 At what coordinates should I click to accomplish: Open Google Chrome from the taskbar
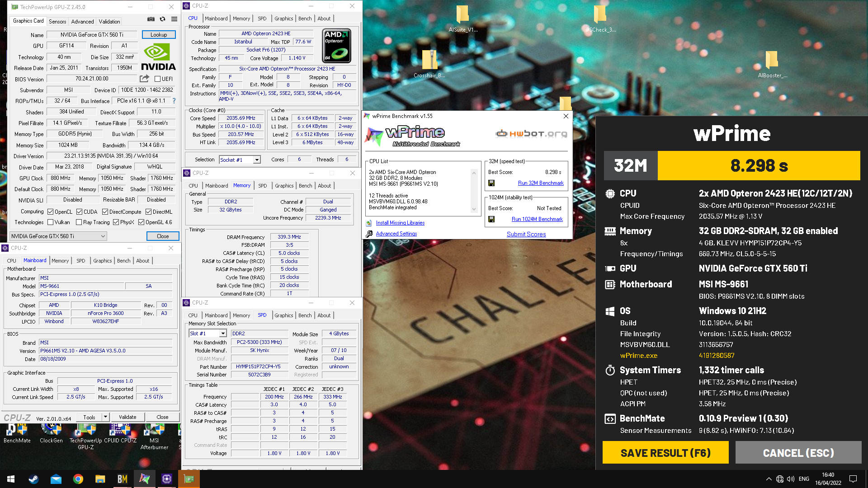point(78,479)
